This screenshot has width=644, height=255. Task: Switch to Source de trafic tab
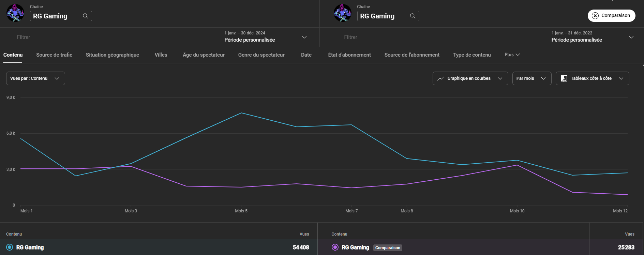(54, 55)
